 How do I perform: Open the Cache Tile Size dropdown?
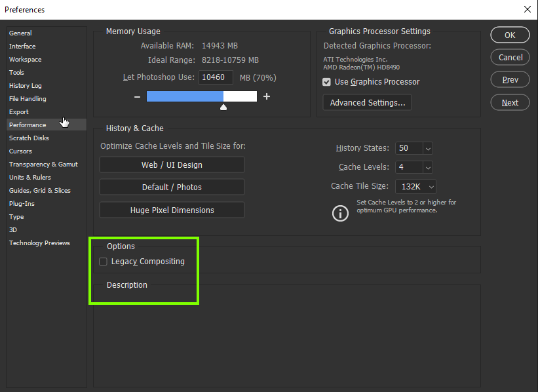(430, 186)
